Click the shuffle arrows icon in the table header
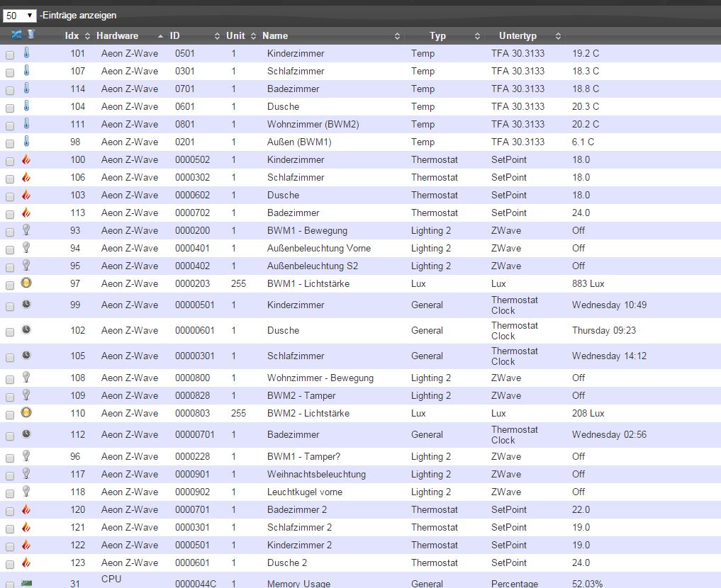 pos(16,34)
